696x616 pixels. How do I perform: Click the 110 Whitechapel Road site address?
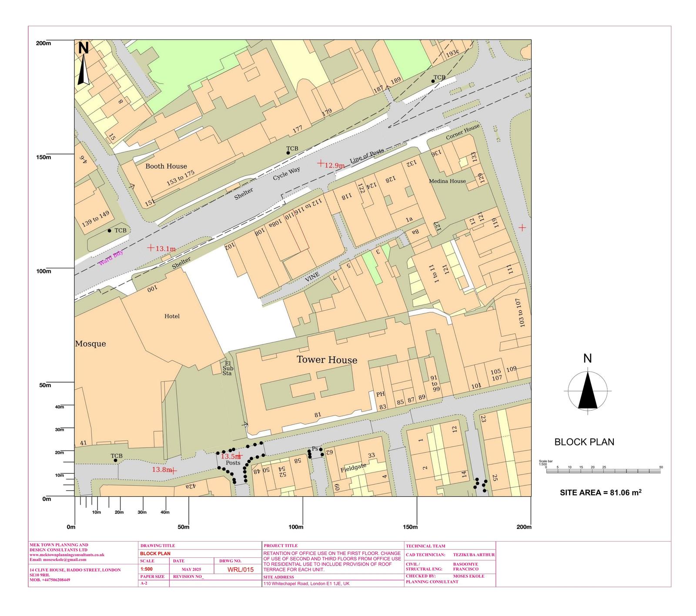point(306,584)
